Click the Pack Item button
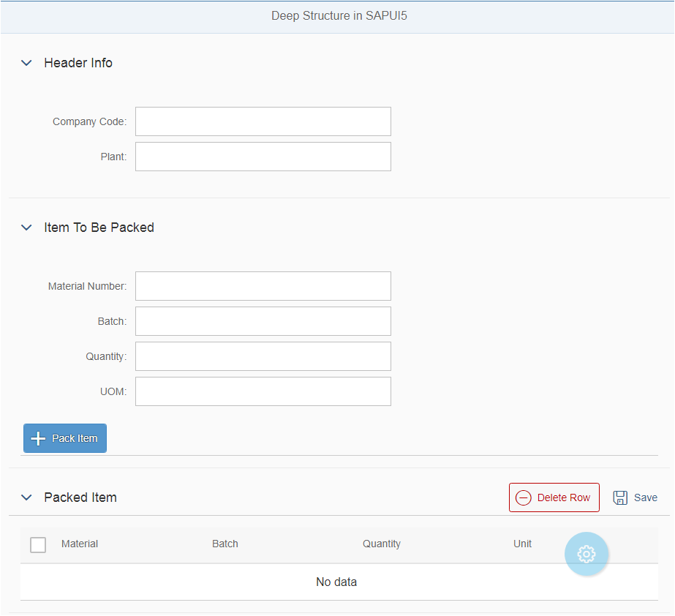 pyautogui.click(x=65, y=438)
